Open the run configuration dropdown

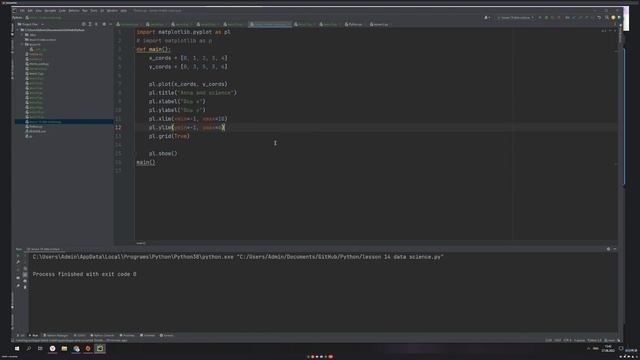[516, 18]
